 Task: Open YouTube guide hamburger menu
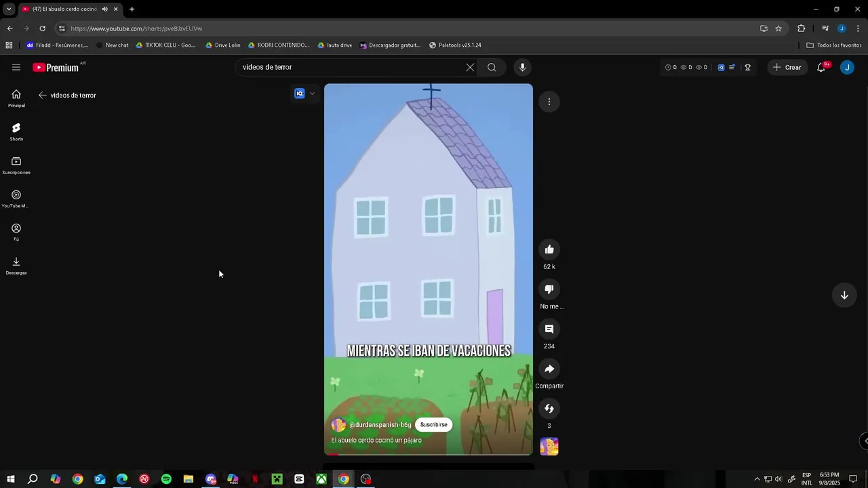pos(16,67)
